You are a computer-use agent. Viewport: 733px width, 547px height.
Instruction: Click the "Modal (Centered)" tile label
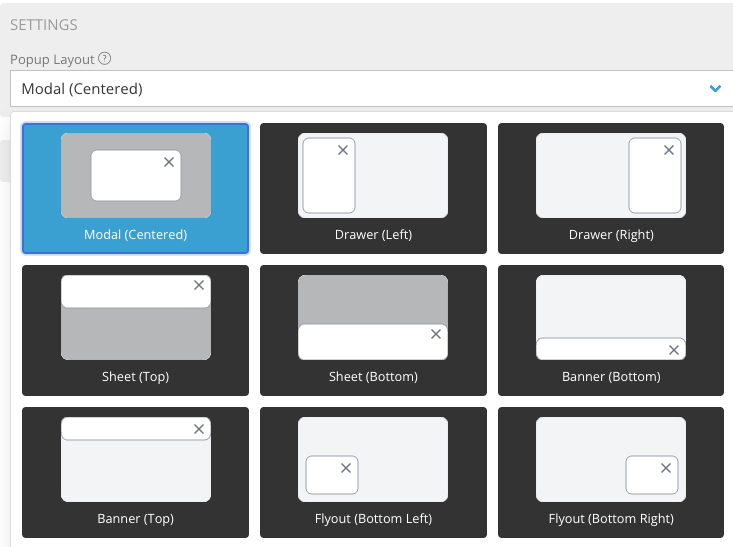coord(136,235)
